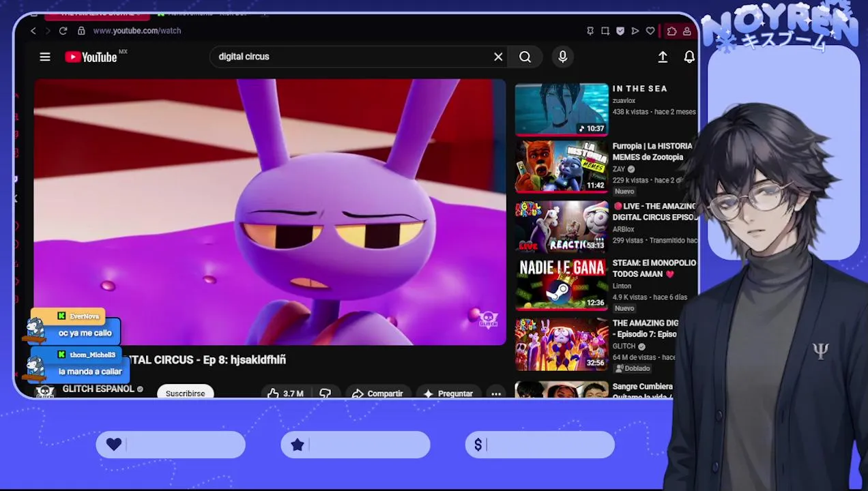
Task: Open the GLITCH ESPANOL channel avatar
Action: tap(45, 391)
